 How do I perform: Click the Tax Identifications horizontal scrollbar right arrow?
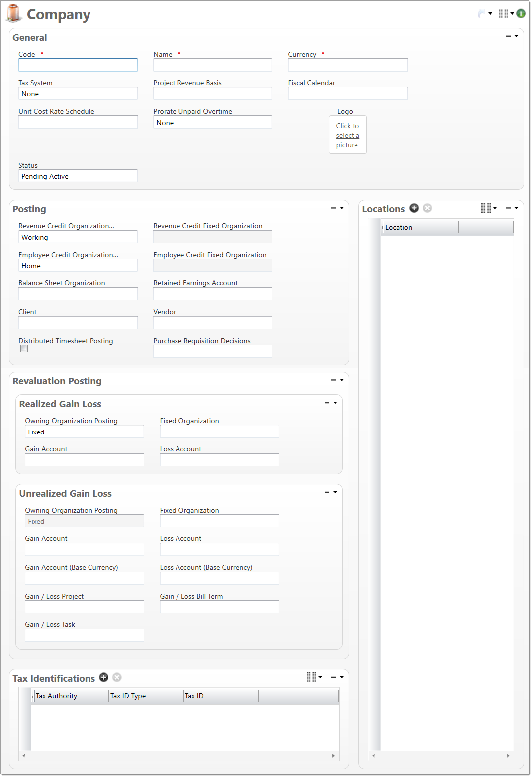[x=334, y=756]
